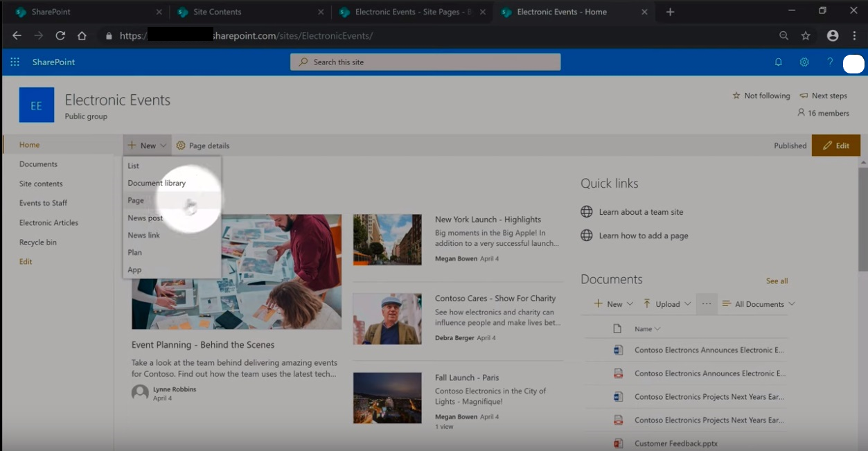The image size is (868, 451).
Task: Click the browser back arrow
Action: point(17,35)
